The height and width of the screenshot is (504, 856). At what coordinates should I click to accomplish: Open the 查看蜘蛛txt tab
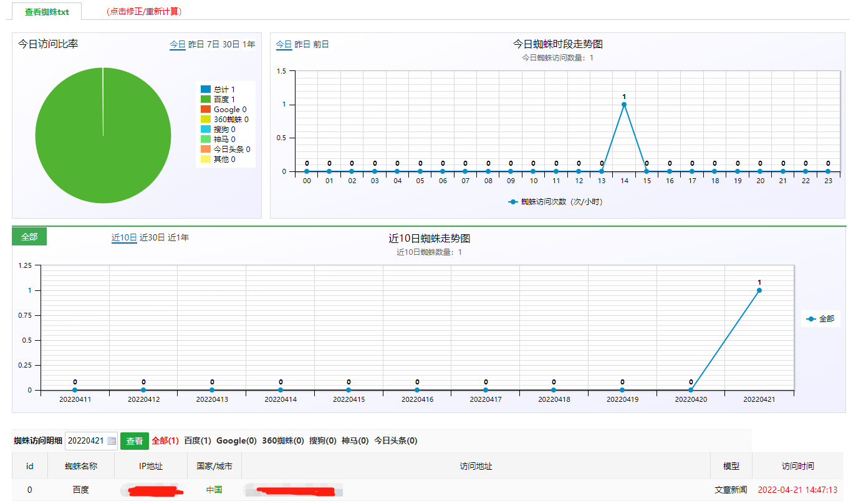[47, 12]
